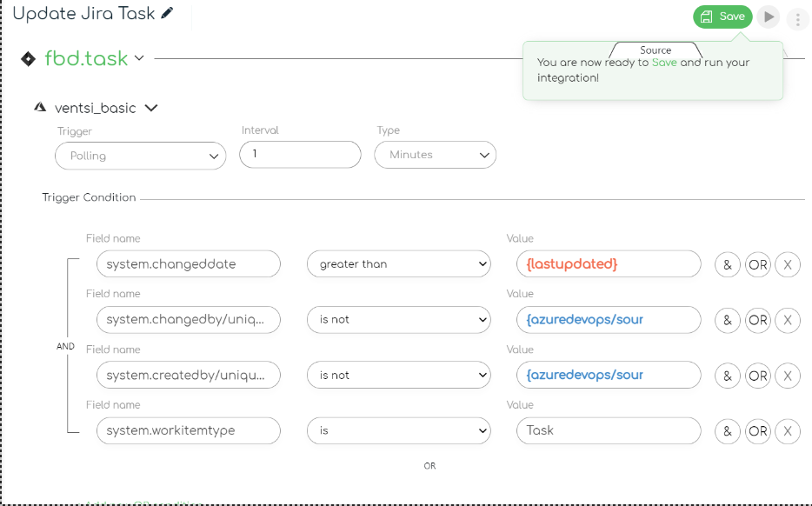Viewport: 812px width, 506px height.
Task: Open the three-dot options menu
Action: [x=797, y=17]
